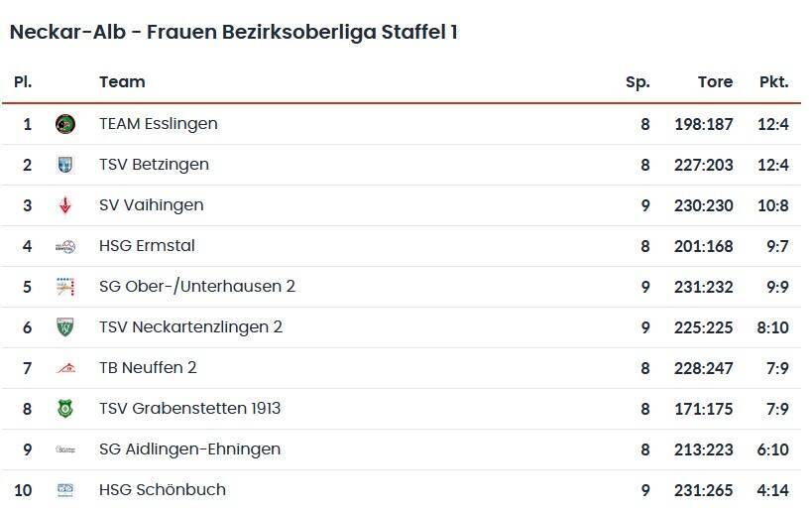Click the TSV Betzingen club crest

(x=65, y=165)
